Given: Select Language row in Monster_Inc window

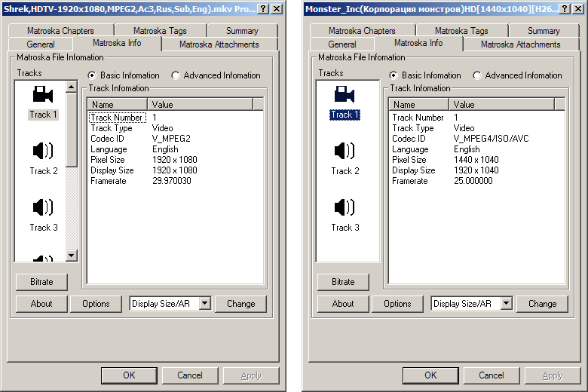Looking at the screenshot, I should pos(476,149).
